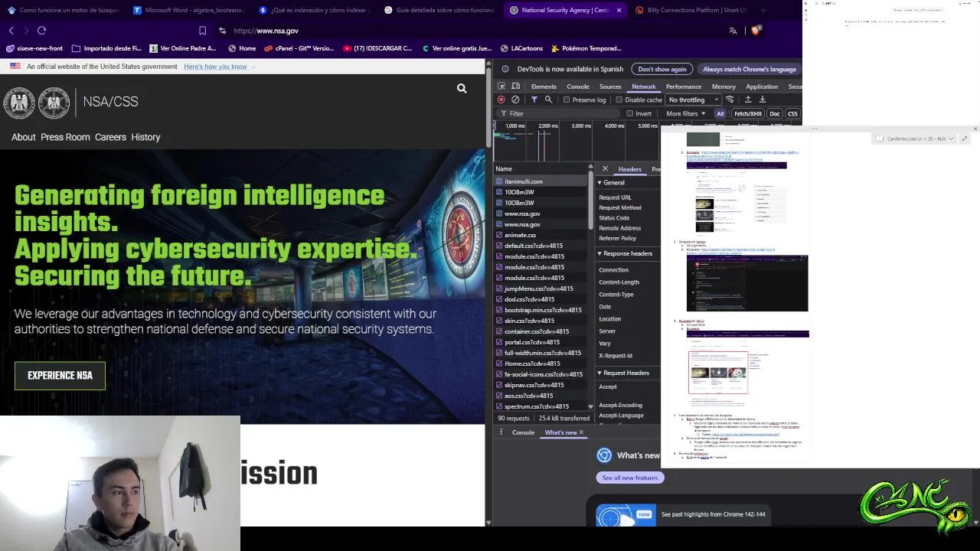
Task: Open the History link
Action: click(x=145, y=137)
